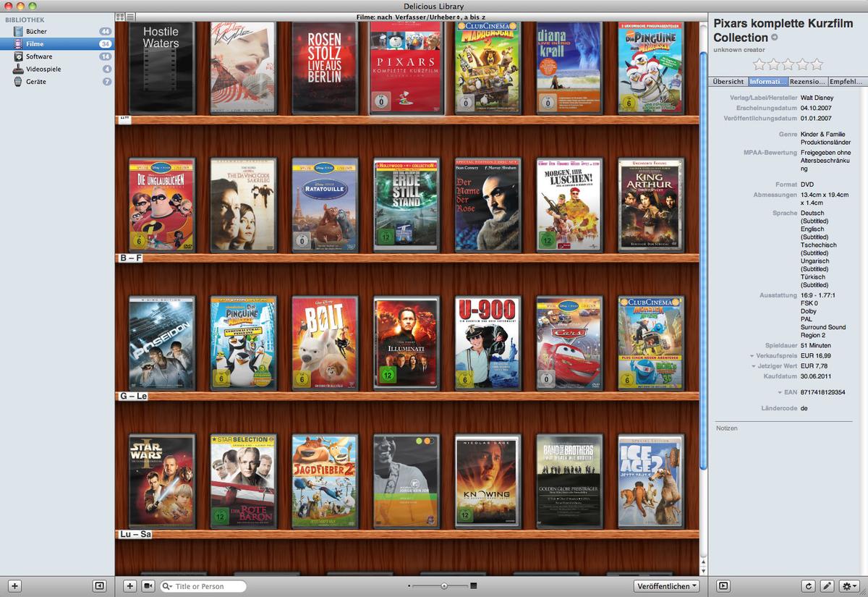Select the Rosenstolz Live aus Berlin DVD
This screenshot has width=868, height=597.
pyautogui.click(x=324, y=67)
